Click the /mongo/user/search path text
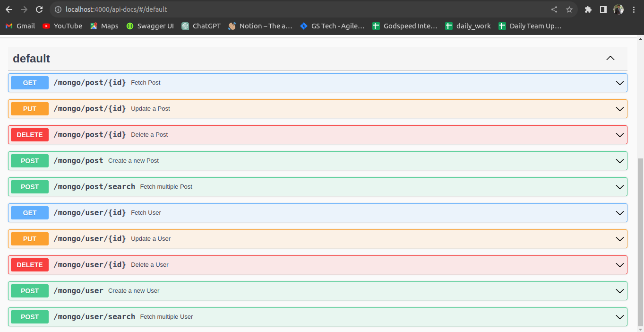This screenshot has height=332, width=644. coord(94,317)
